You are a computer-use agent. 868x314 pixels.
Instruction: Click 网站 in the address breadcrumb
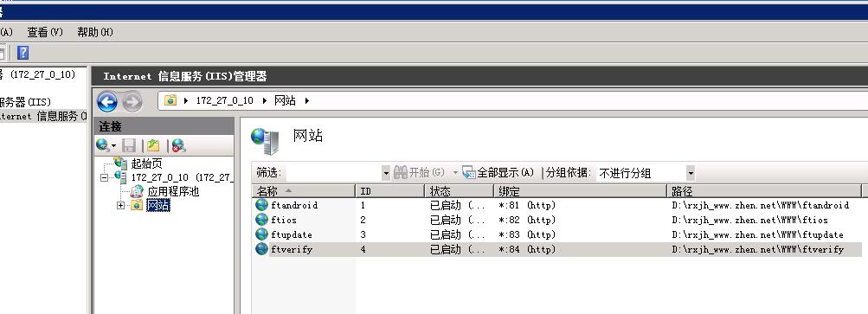click(x=285, y=101)
